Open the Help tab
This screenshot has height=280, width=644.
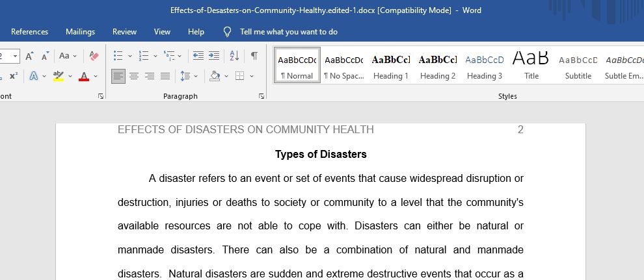tap(196, 32)
